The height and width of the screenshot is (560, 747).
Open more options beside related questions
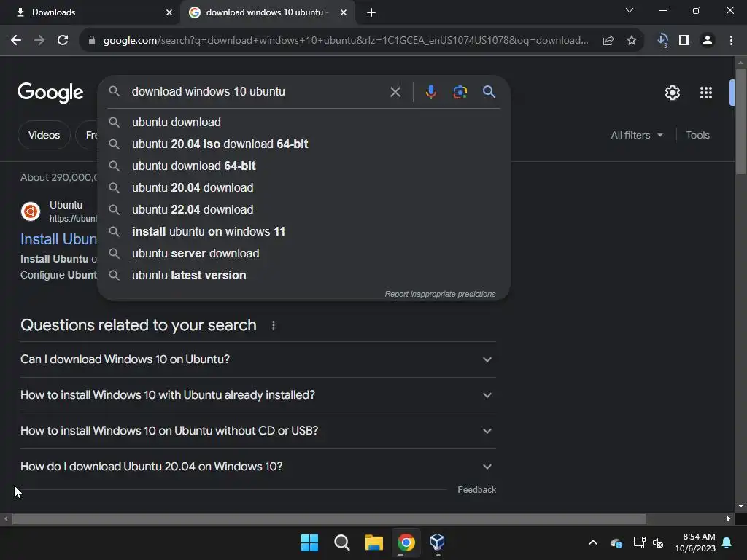point(274,325)
